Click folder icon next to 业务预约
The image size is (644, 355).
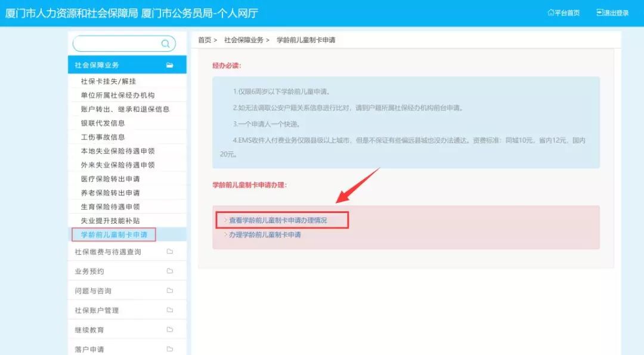[169, 271]
